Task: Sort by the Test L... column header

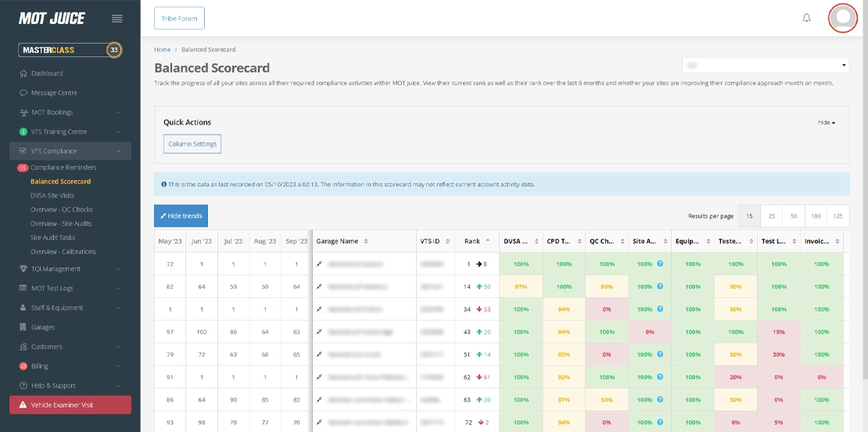Action: click(778, 242)
